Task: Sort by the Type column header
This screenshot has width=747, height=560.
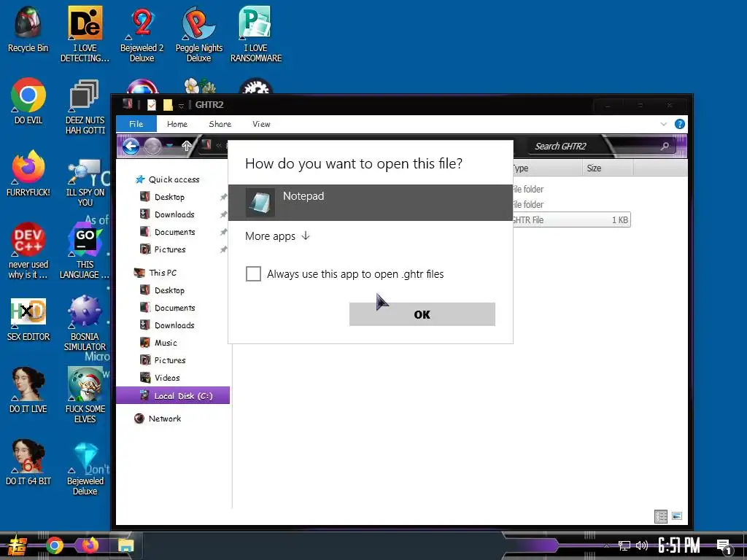Action: (547, 168)
